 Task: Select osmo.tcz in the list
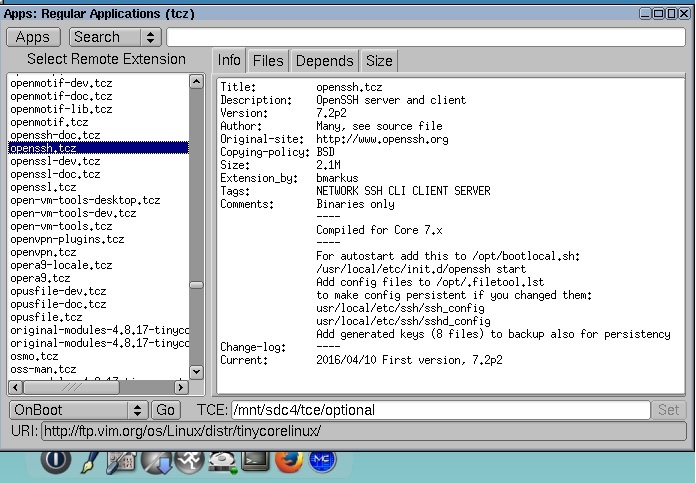99,356
